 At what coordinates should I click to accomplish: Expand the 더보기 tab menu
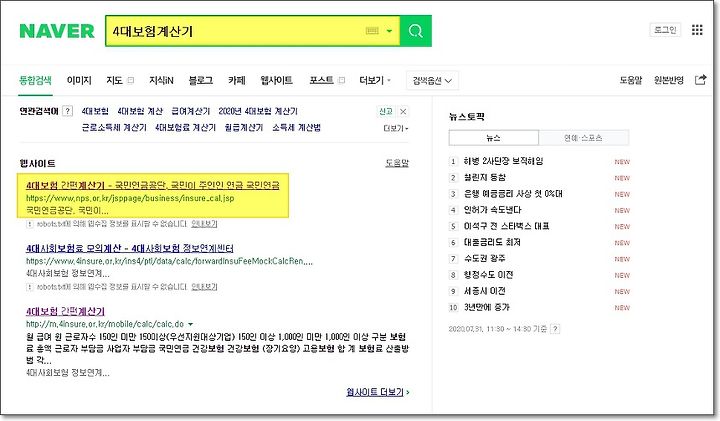pyautogui.click(x=375, y=80)
